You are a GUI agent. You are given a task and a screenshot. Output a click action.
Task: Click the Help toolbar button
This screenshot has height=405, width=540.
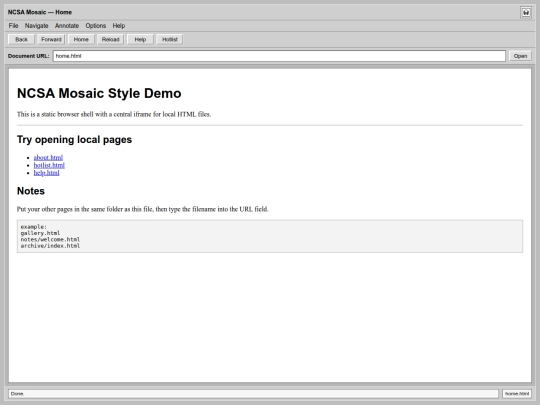coord(140,40)
